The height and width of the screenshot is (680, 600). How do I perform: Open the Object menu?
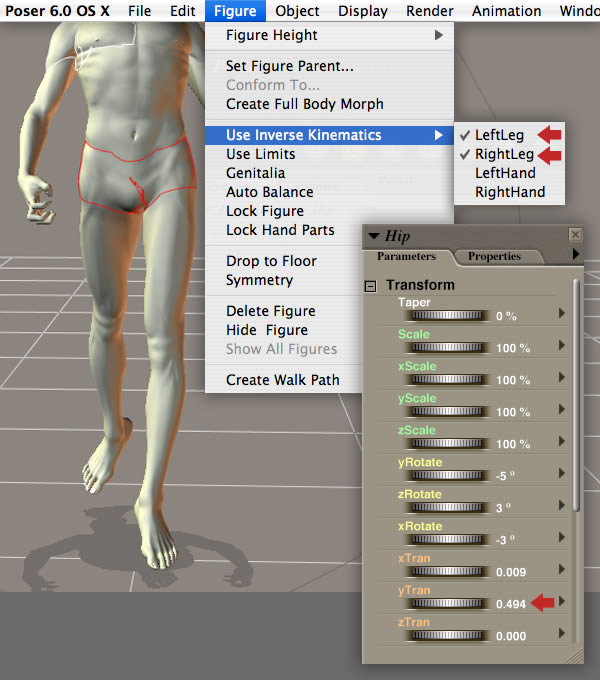coord(297,11)
